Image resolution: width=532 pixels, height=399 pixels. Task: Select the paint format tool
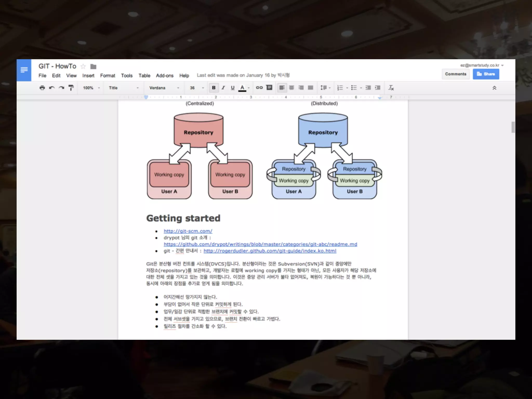pyautogui.click(x=71, y=88)
